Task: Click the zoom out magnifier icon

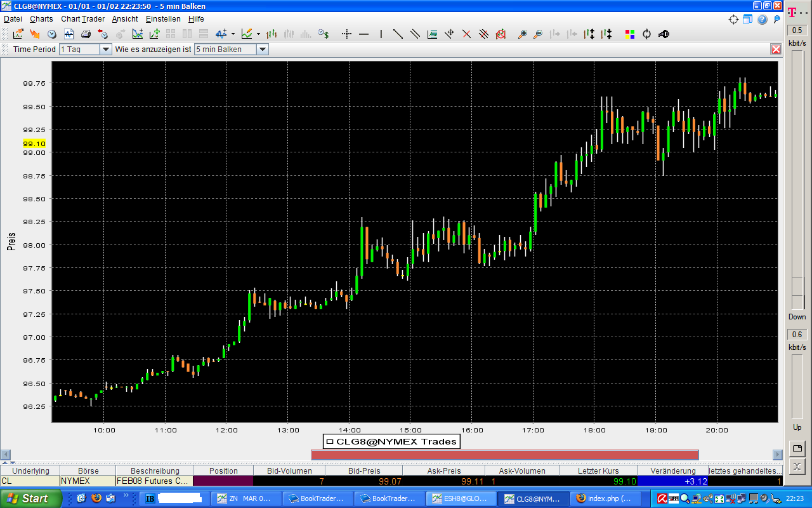Action: (x=538, y=34)
